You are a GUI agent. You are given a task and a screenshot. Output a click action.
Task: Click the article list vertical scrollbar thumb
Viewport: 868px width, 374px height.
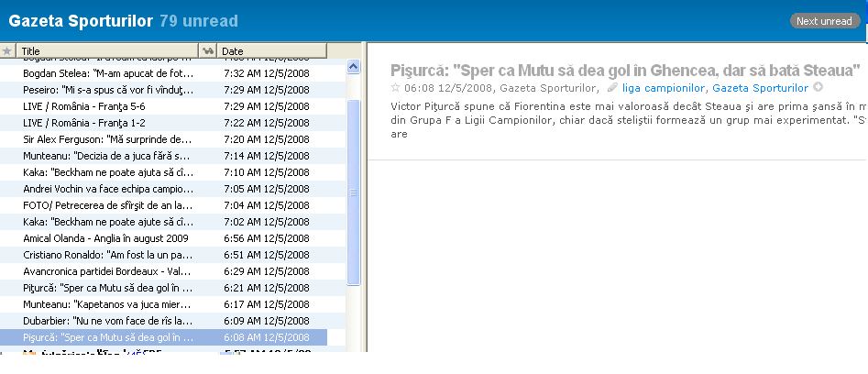354,192
